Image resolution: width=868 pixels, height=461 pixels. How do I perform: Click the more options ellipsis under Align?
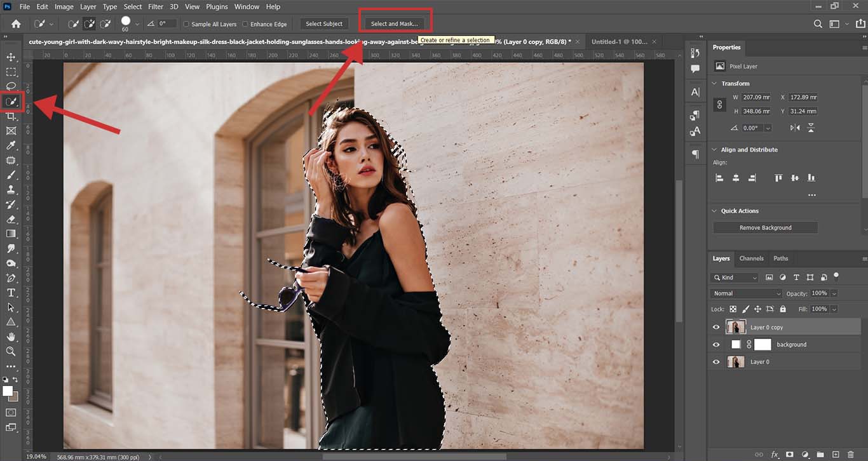(811, 195)
